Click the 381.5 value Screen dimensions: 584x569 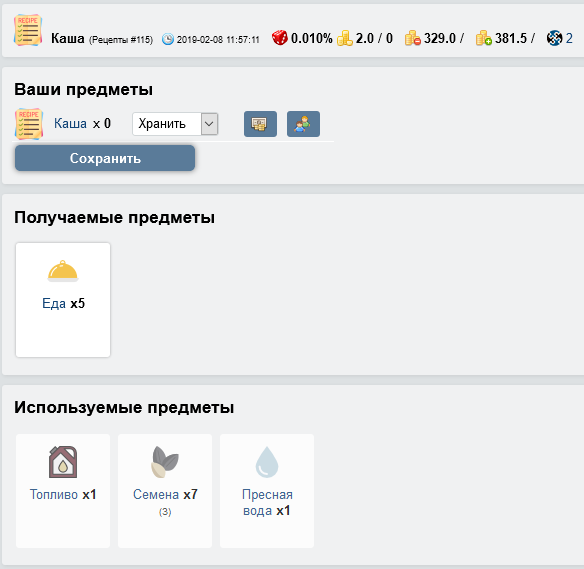point(511,38)
